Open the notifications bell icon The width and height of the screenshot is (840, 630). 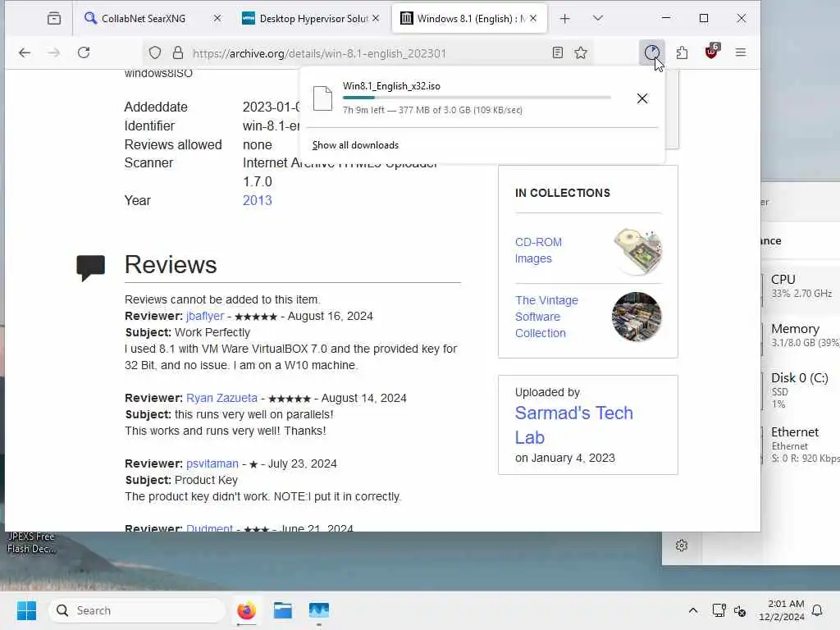click(818, 610)
